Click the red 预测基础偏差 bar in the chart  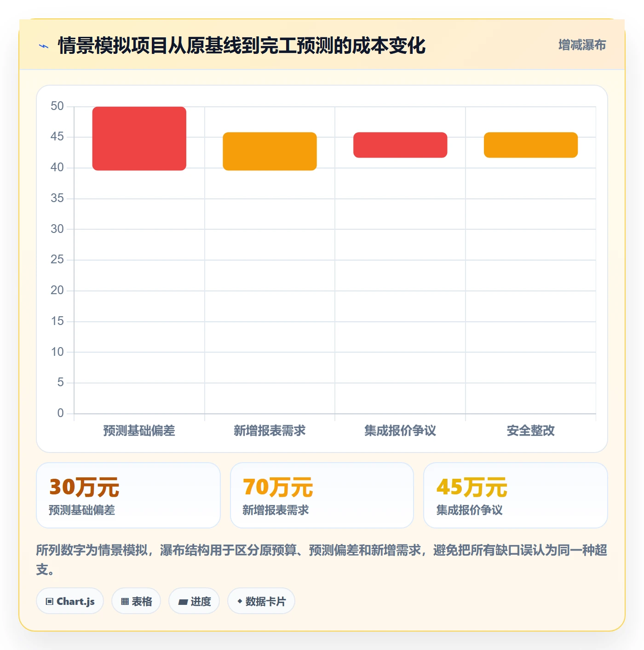tap(139, 139)
